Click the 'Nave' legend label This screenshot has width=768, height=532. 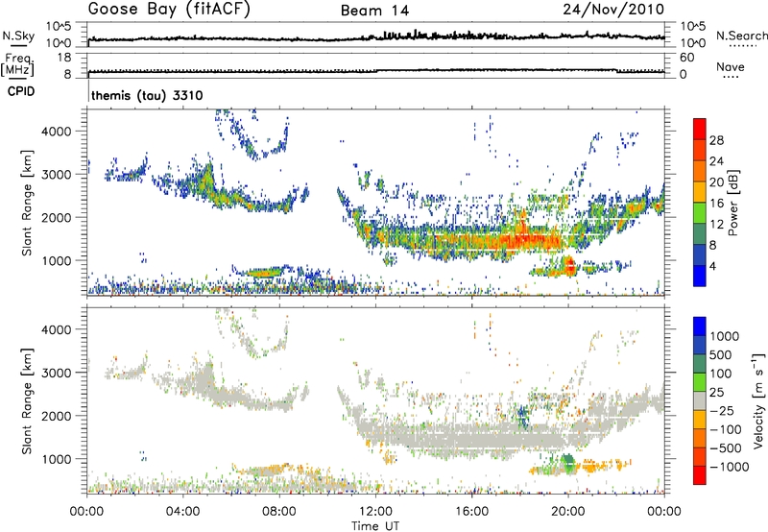[731, 66]
